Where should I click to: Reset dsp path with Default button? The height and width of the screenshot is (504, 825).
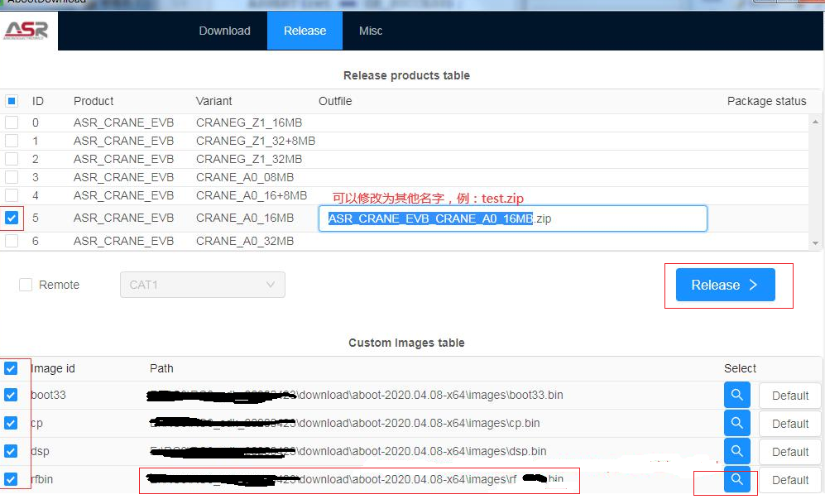pos(789,452)
